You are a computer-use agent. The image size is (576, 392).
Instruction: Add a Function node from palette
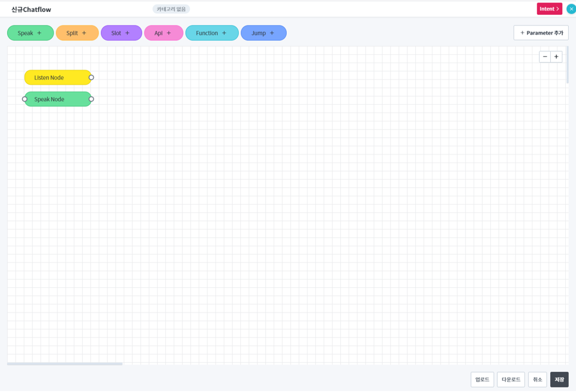point(212,33)
